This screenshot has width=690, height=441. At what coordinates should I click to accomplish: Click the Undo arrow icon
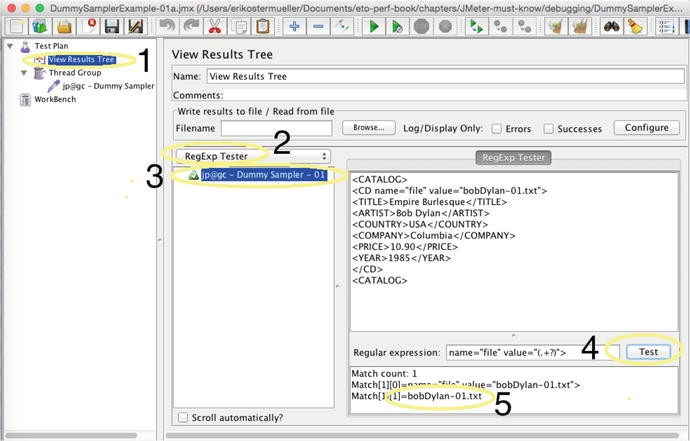[x=167, y=26]
